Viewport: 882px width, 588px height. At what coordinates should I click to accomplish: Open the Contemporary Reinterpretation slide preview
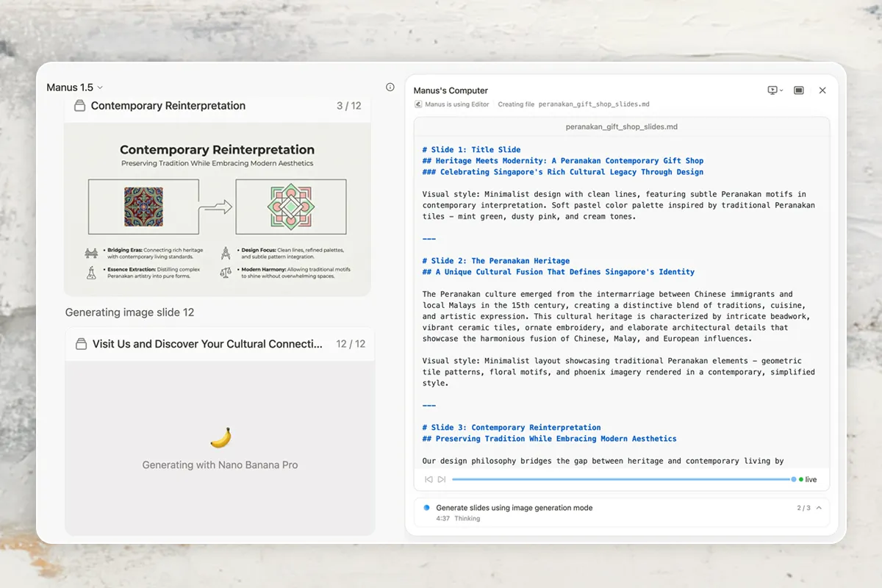coord(218,208)
